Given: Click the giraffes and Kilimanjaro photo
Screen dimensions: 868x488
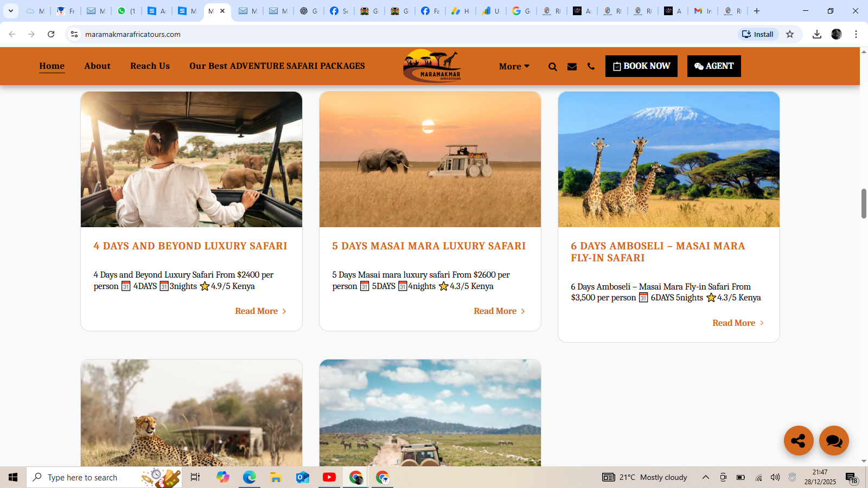Looking at the screenshot, I should (x=669, y=159).
